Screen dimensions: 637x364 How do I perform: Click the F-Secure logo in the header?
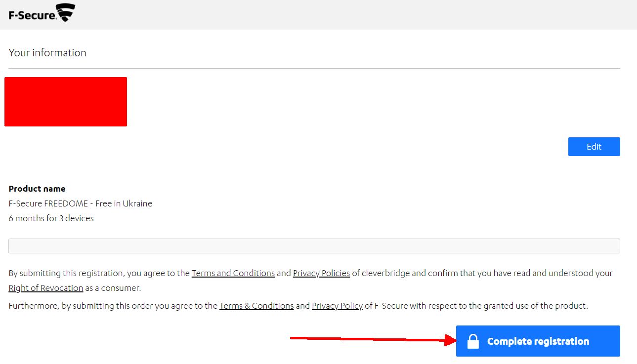pyautogui.click(x=42, y=13)
